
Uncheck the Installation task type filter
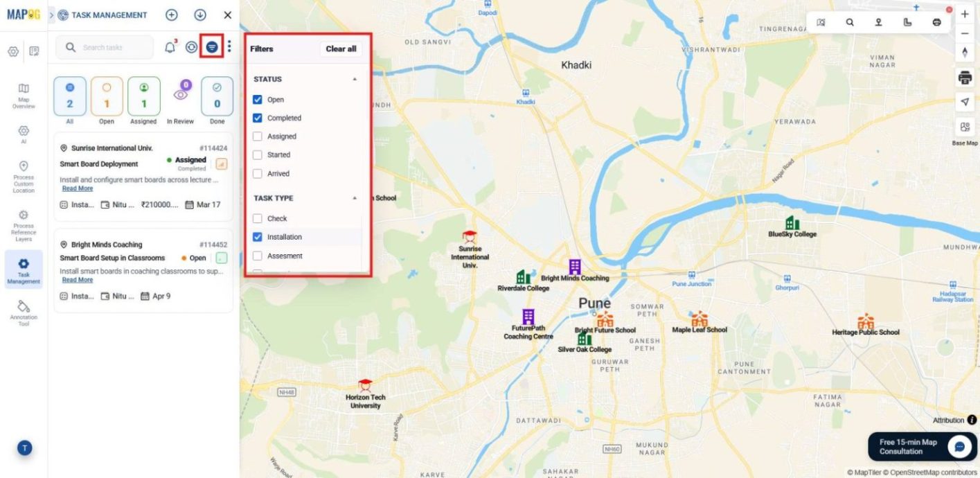coord(258,236)
